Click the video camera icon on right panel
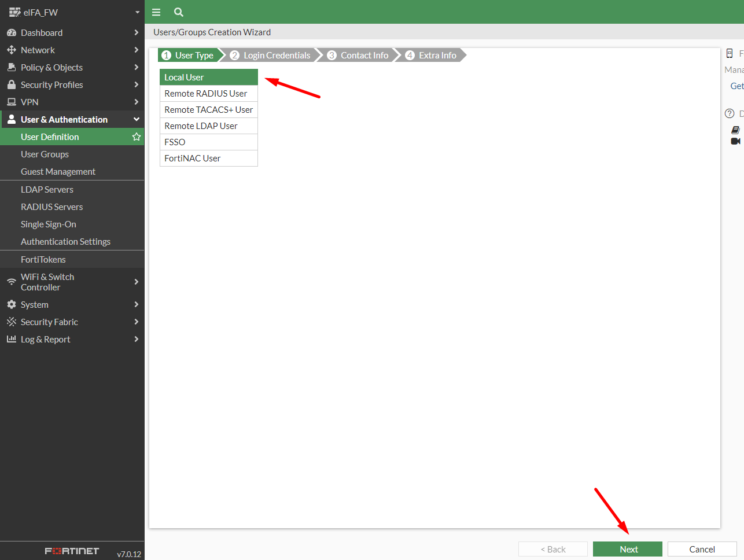 [735, 141]
